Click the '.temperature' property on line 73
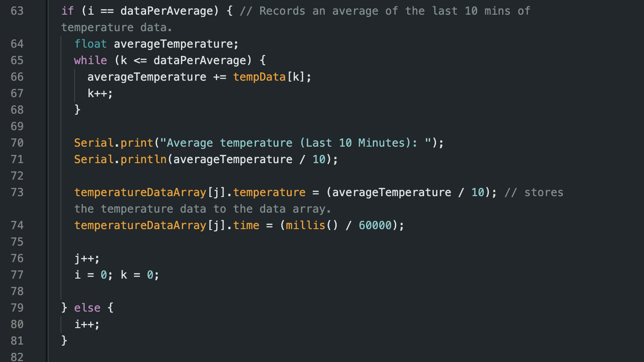The image size is (644, 362). pyautogui.click(x=269, y=192)
